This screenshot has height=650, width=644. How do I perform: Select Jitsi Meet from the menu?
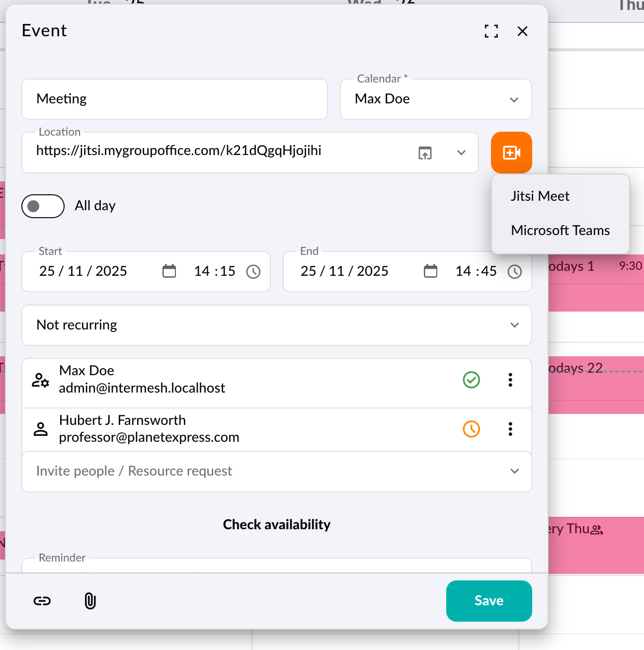tap(540, 196)
